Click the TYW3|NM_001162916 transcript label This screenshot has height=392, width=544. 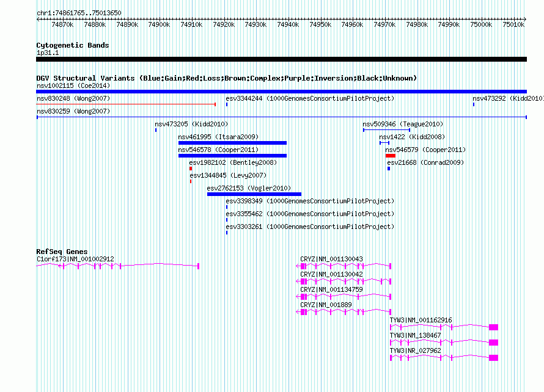[421, 320]
